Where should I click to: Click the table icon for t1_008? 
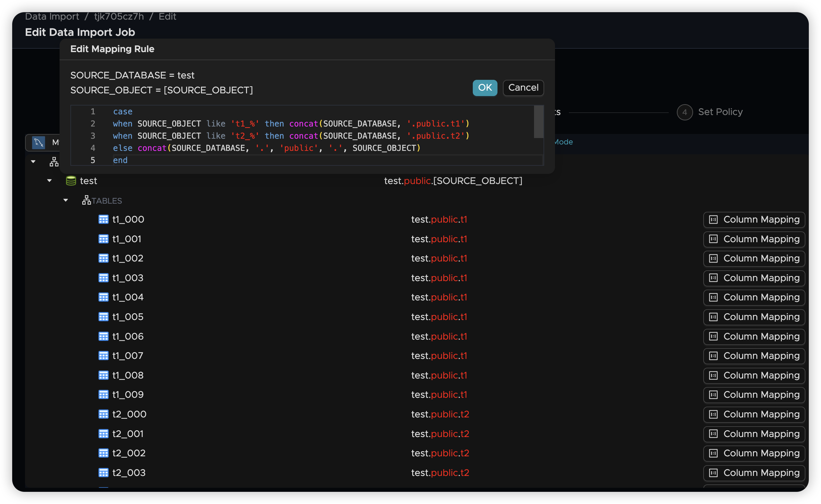(x=103, y=375)
